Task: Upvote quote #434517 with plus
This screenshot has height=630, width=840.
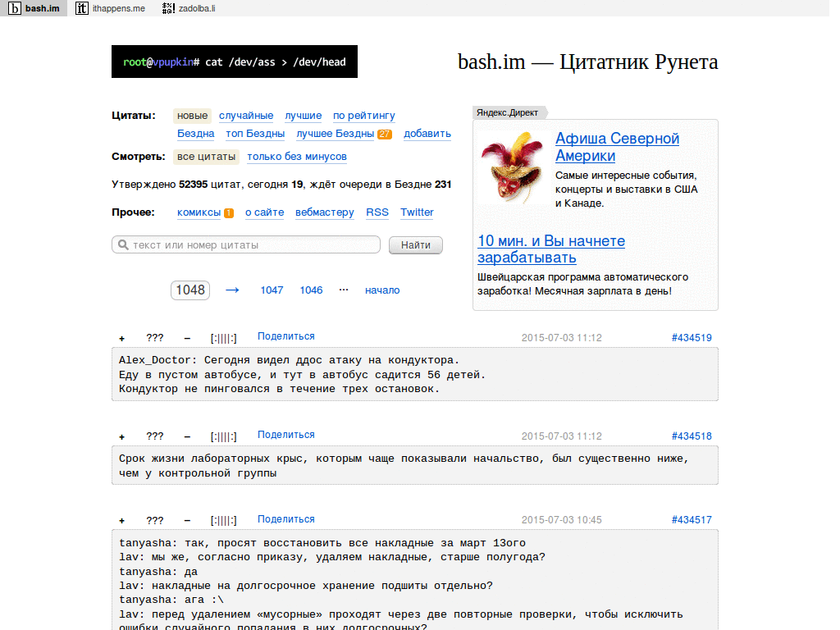Action: [x=121, y=520]
